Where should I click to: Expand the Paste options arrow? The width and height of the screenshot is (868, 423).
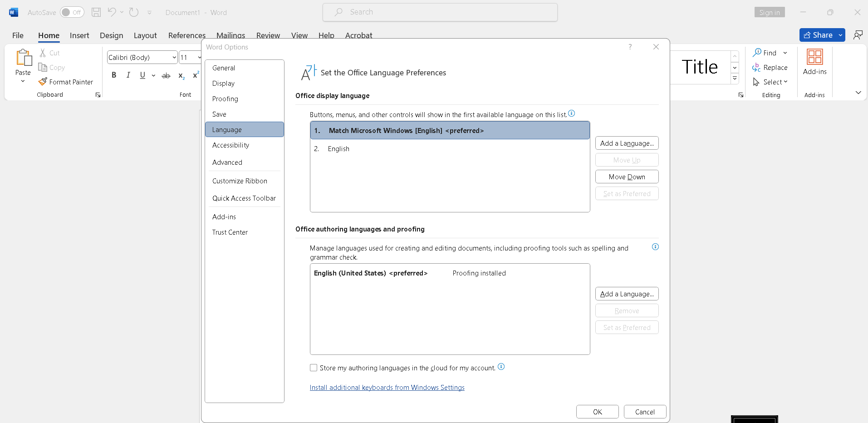click(x=23, y=81)
